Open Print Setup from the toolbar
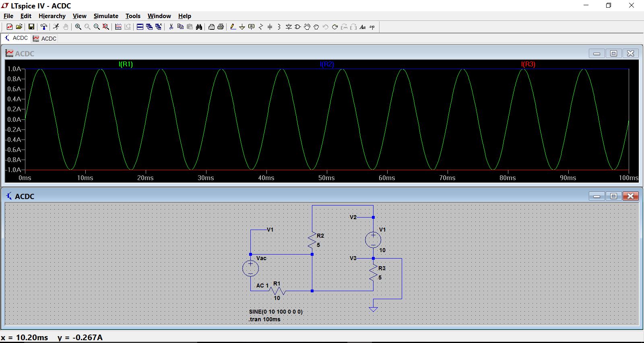This screenshot has height=343, width=644. click(211, 27)
